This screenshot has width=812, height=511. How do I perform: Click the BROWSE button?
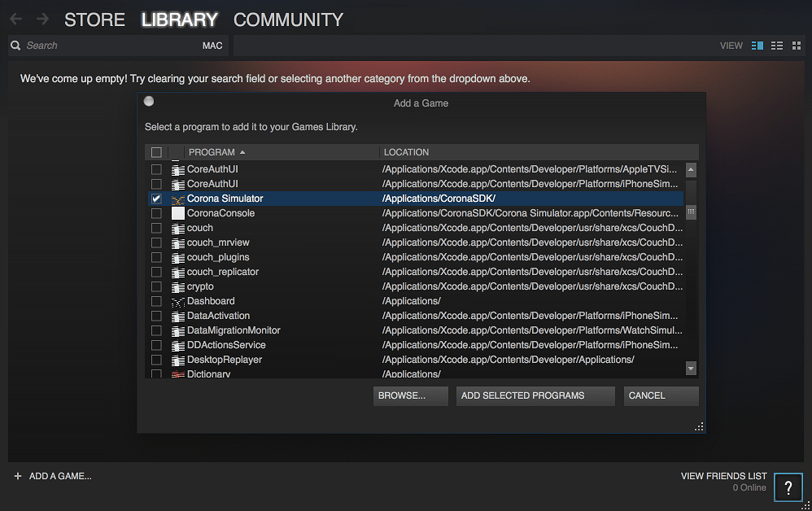(410, 395)
